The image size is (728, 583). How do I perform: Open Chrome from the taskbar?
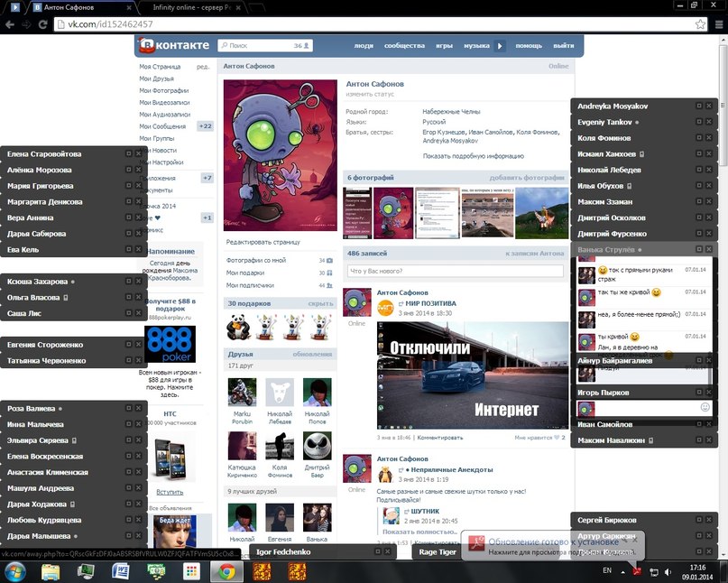tap(226, 572)
